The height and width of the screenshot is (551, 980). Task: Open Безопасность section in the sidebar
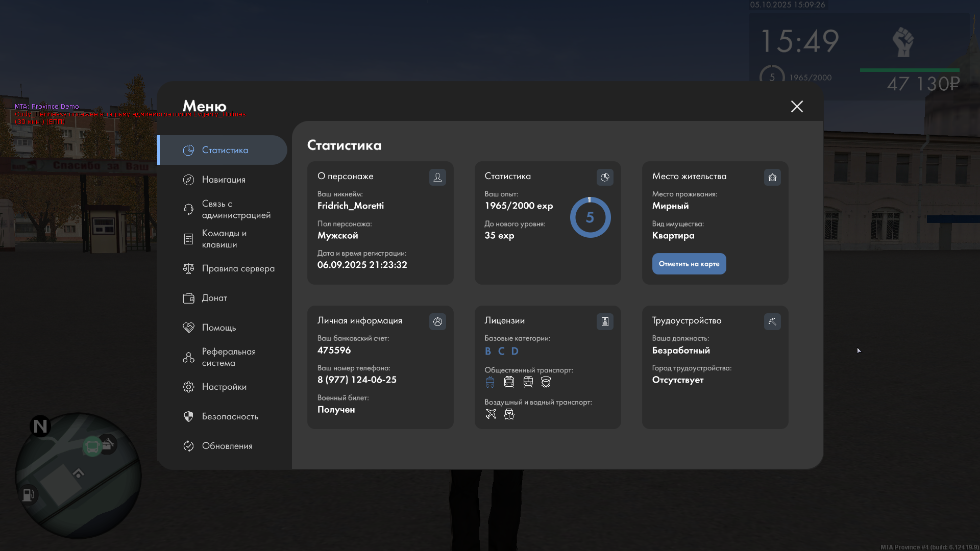point(230,416)
